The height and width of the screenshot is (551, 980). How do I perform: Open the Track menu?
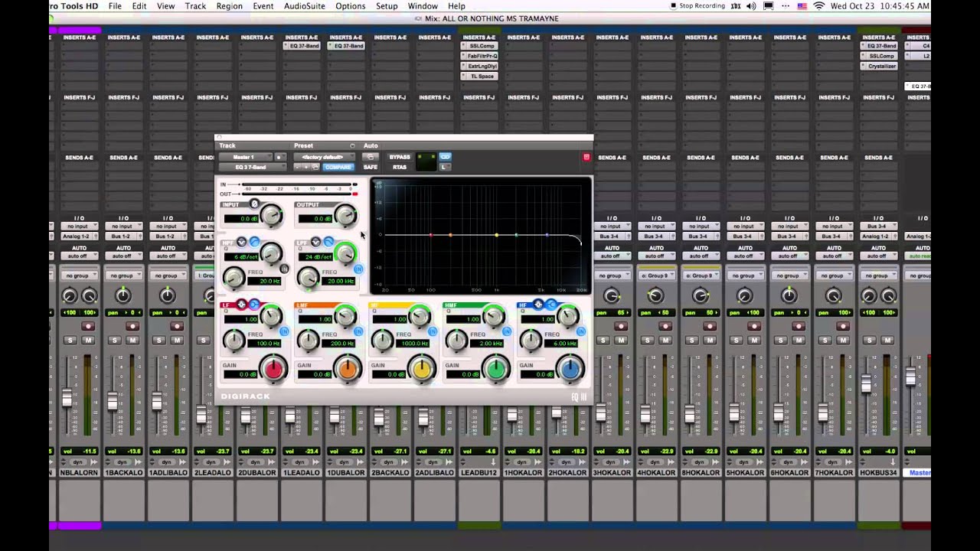[195, 6]
